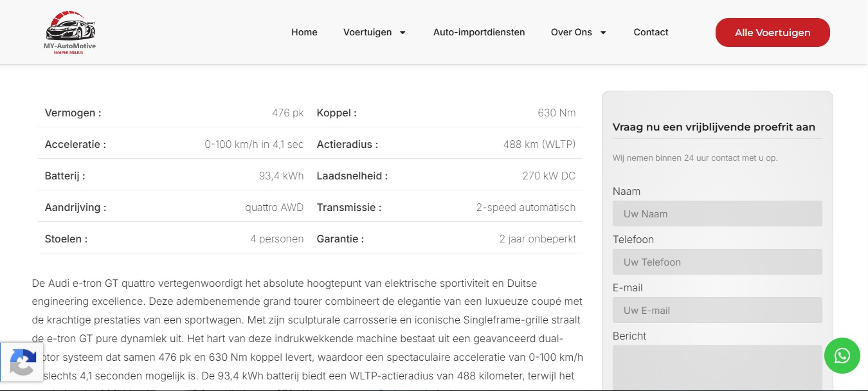This screenshot has height=391, width=868.
Task: Click the Alle Voertuigen button
Action: [x=773, y=32]
